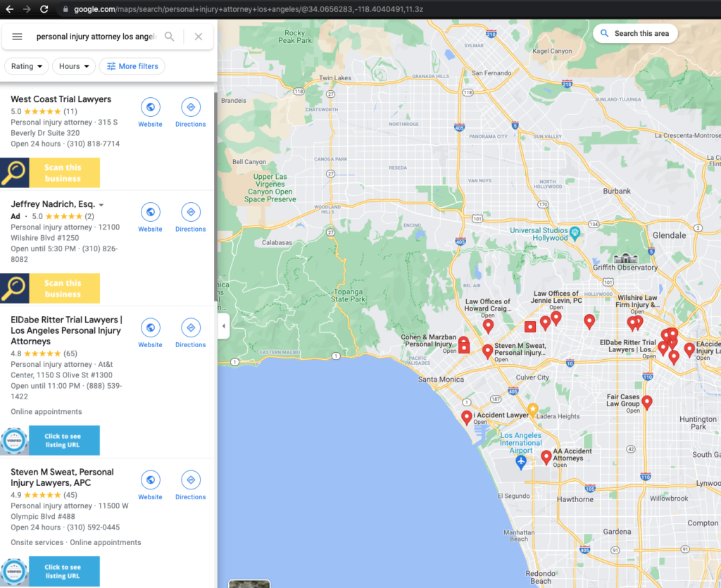721x588 pixels.
Task: Open the Rating filter dropdown
Action: point(27,66)
